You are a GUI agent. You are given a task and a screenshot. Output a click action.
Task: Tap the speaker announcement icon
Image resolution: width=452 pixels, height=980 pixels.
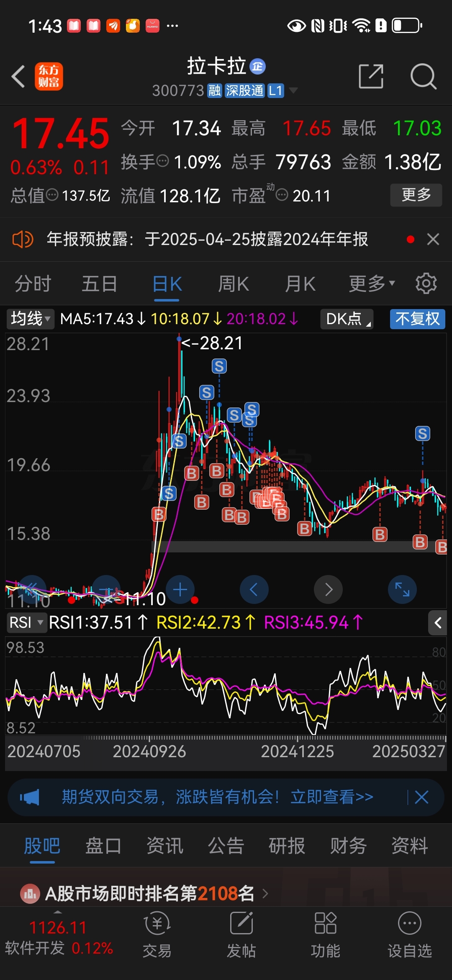pos(23,240)
